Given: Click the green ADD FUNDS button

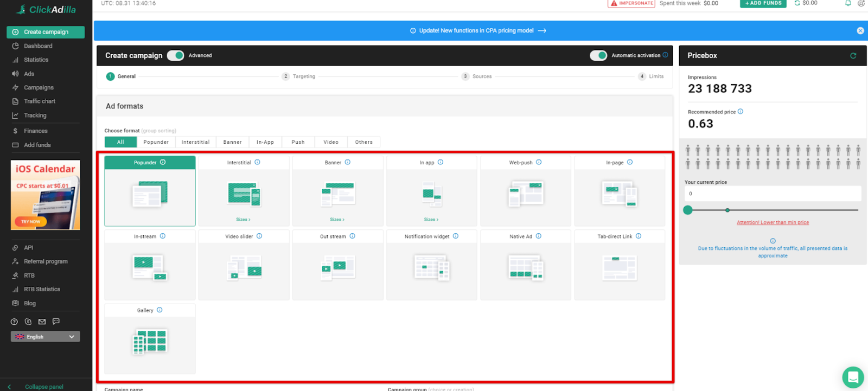Looking at the screenshot, I should 763,3.
